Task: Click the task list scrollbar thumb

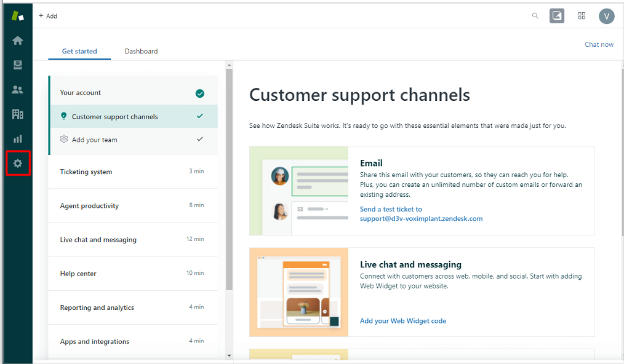Action: tap(229, 179)
